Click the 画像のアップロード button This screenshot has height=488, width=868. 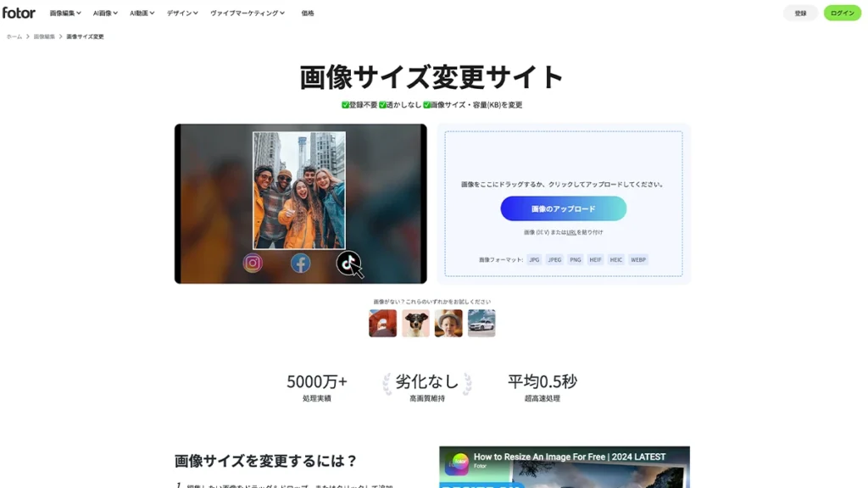[x=564, y=208]
